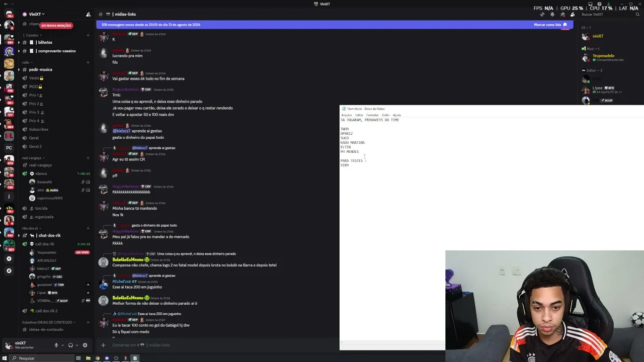Add a server with the plus icon

click(9, 259)
